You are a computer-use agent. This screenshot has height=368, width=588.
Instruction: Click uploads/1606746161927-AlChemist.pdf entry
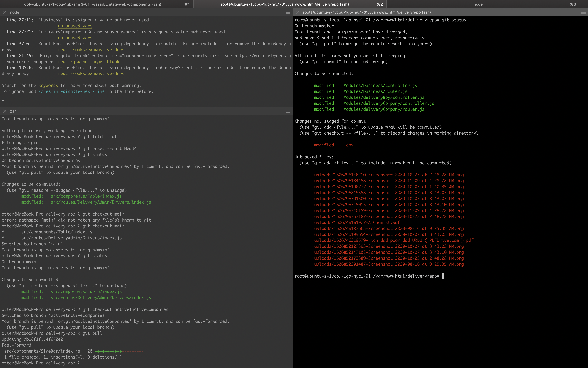tap(357, 222)
